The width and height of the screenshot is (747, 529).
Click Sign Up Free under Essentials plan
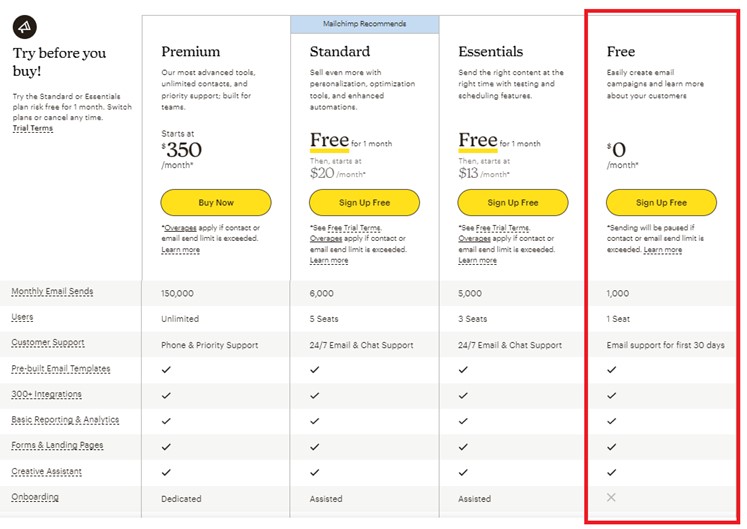pyautogui.click(x=512, y=203)
